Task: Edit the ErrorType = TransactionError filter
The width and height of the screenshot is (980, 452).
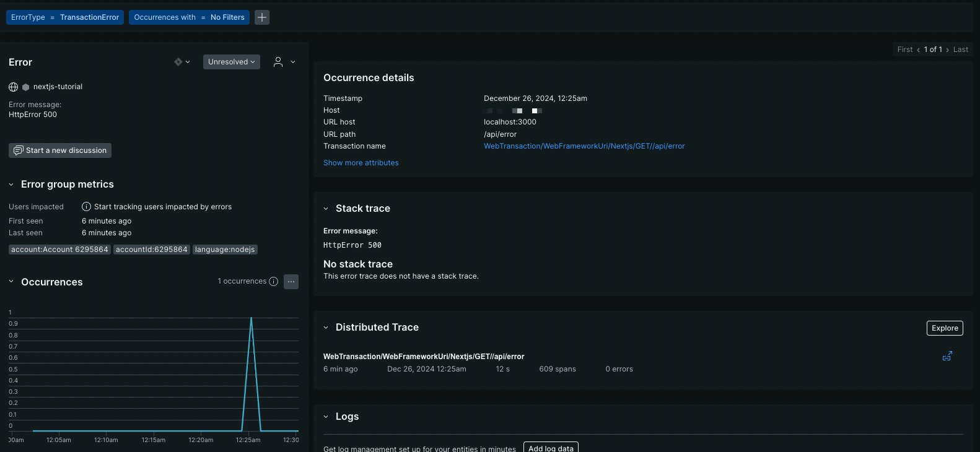Action: pos(65,17)
